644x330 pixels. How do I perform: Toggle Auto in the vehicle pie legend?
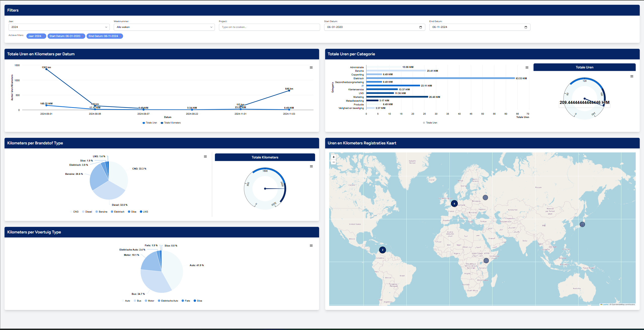tap(126, 301)
